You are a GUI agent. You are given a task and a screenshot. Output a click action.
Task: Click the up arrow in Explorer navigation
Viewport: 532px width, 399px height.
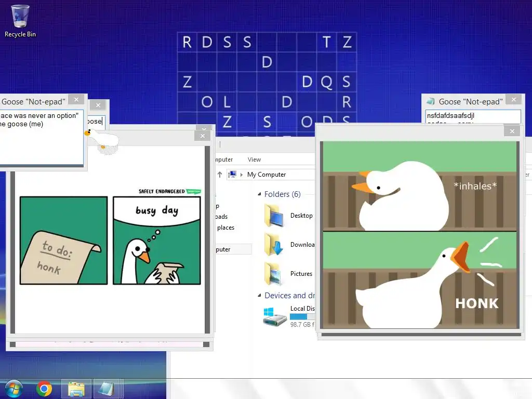(x=220, y=175)
